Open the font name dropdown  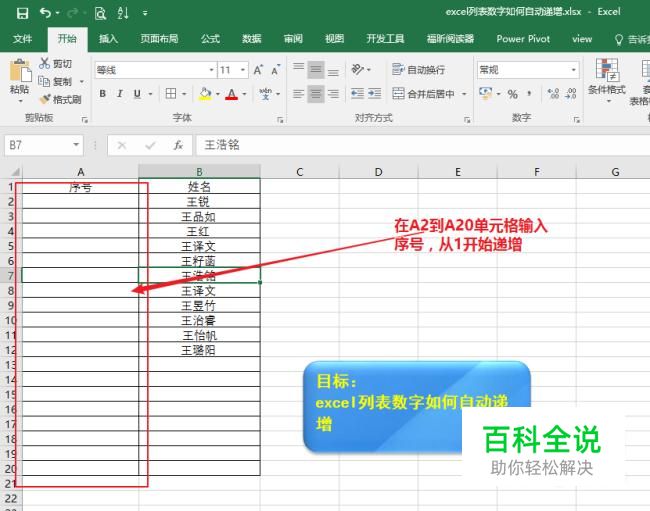click(211, 70)
